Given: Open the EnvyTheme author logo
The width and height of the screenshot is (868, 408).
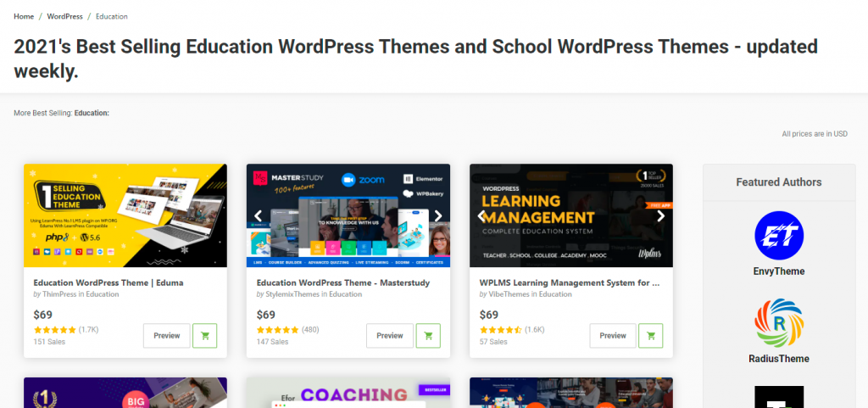Looking at the screenshot, I should coord(779,235).
